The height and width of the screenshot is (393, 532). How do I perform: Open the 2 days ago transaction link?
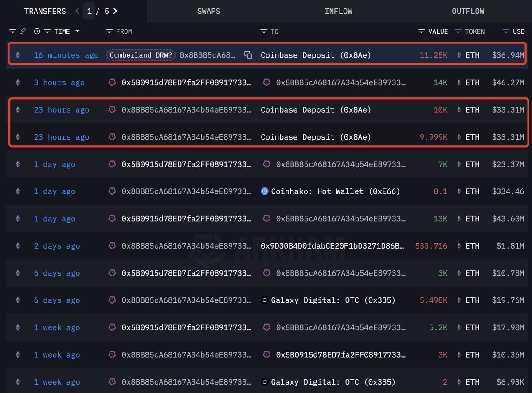click(57, 246)
